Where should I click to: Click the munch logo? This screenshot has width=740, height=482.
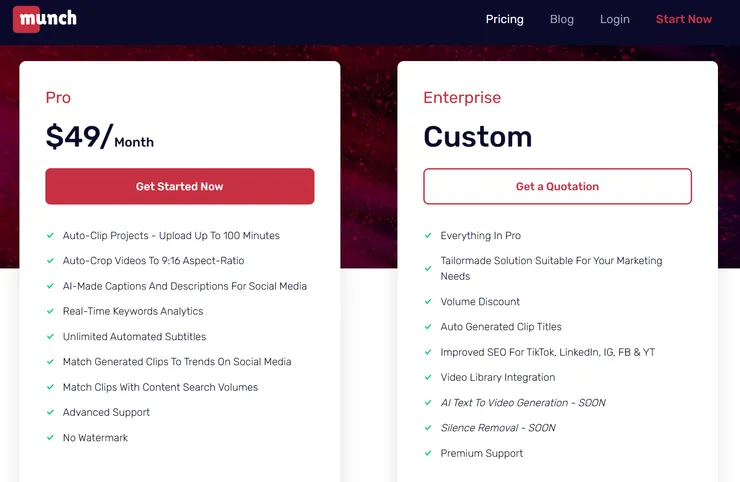click(44, 18)
